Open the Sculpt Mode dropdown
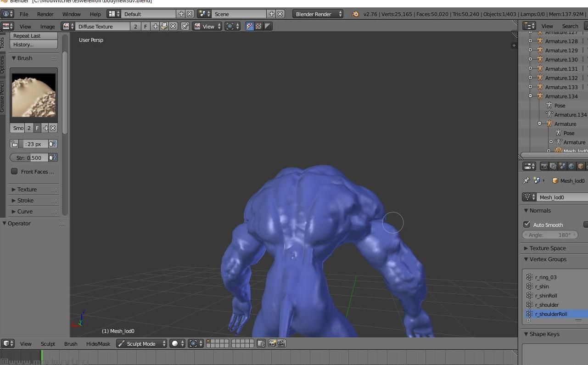 coord(141,343)
